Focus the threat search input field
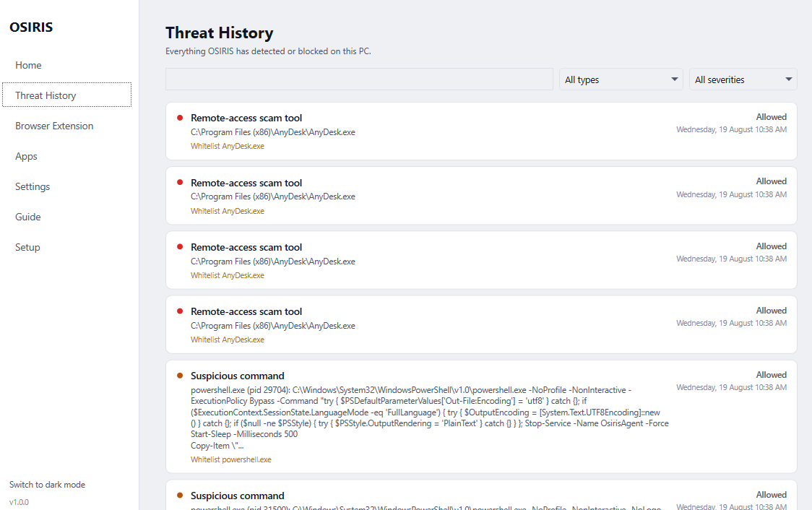Viewport: 812px width, 510px height. coord(359,79)
